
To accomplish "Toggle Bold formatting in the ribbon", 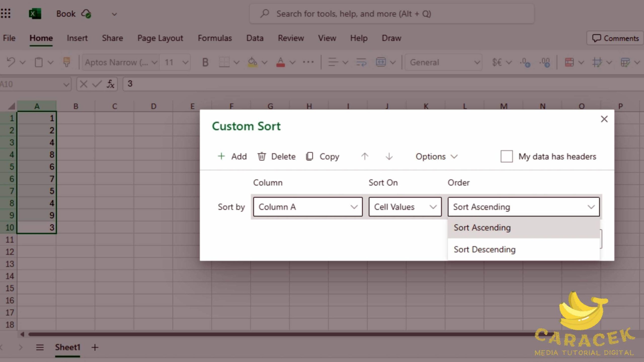I will (x=205, y=62).
